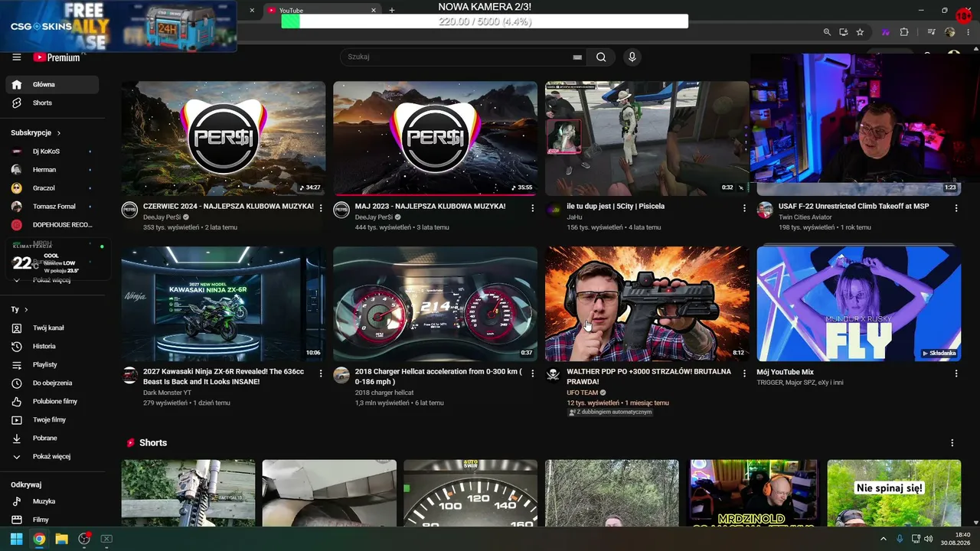Screen dimensions: 980x551
Task: Open MAJ 2023 club music video thumbnail
Action: (x=435, y=139)
